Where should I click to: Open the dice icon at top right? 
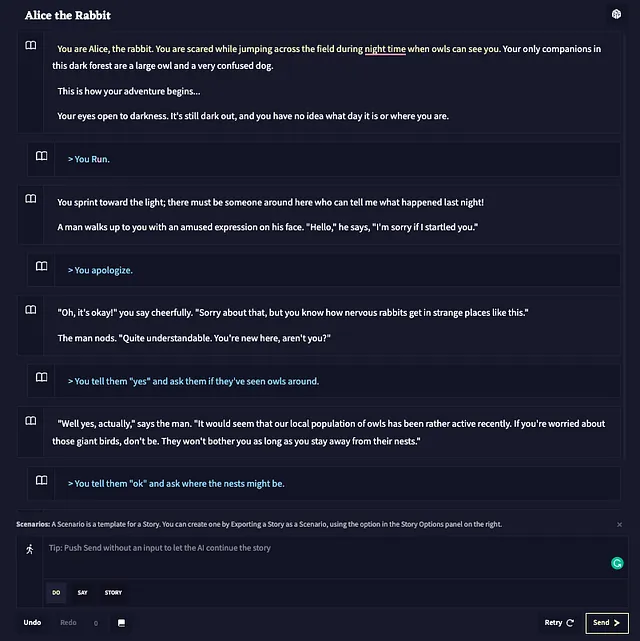616,14
